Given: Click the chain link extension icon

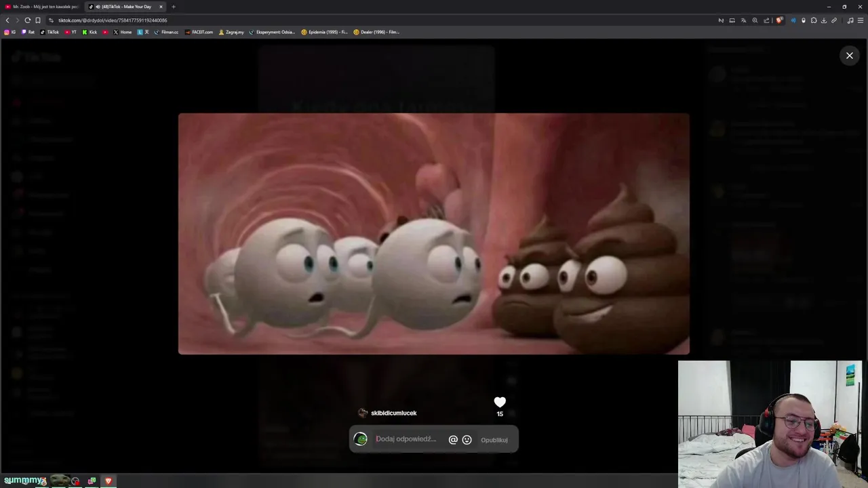Looking at the screenshot, I should [834, 20].
